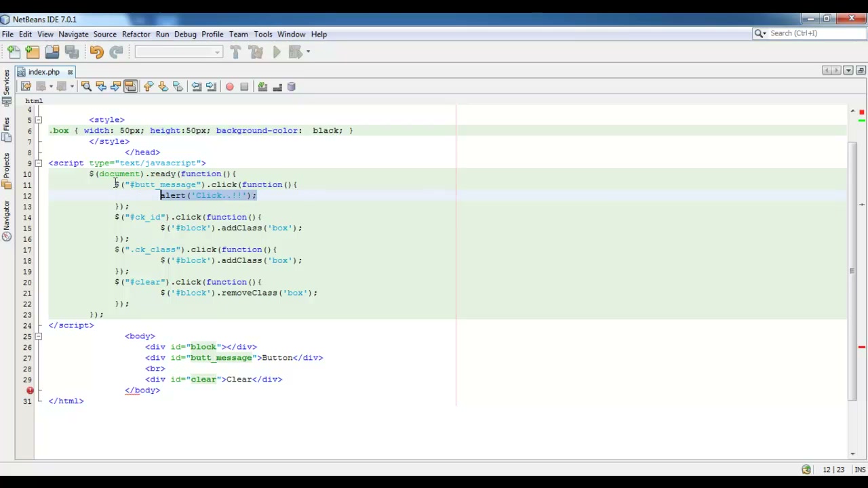The image size is (868, 488).
Task: Click the New File toolbar icon
Action: click(x=14, y=52)
